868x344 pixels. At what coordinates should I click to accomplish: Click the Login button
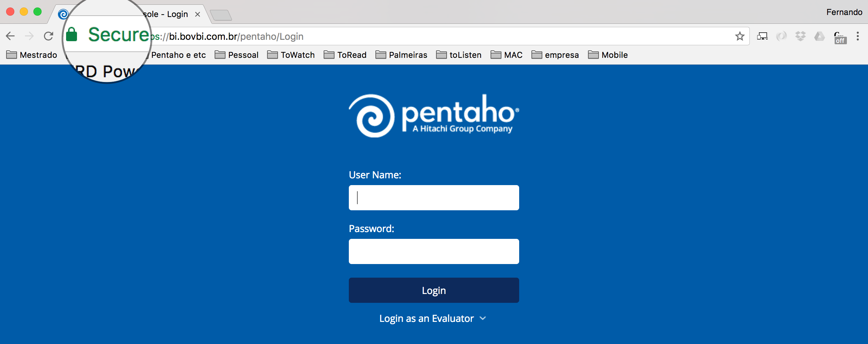coord(434,290)
